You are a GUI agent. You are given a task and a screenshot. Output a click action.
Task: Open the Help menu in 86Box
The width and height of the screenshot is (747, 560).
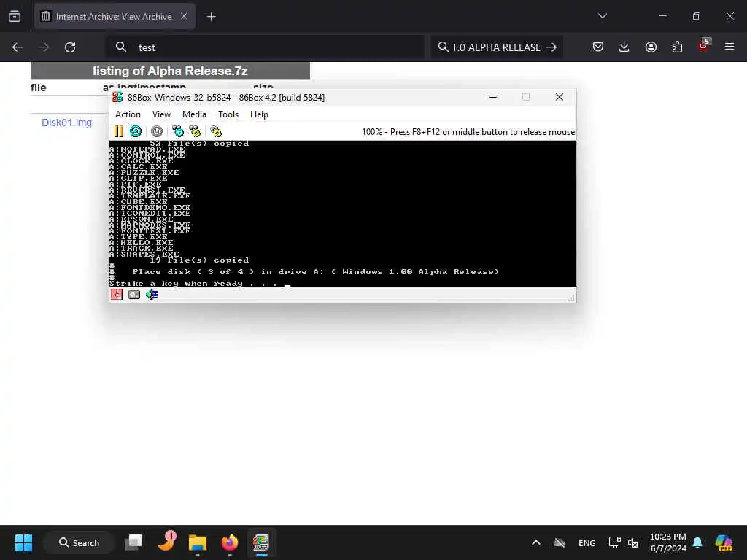(x=259, y=114)
